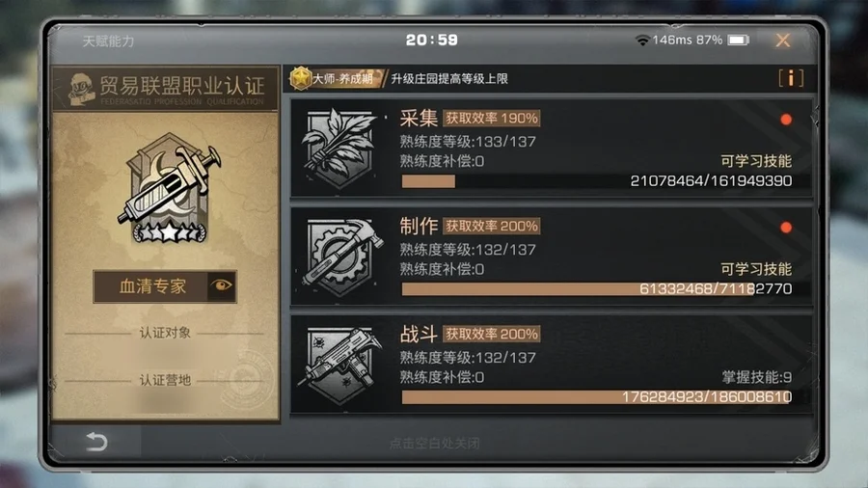868x488 pixels.
Task: Open 可学习技能 for the 制作 row
Action: click(755, 269)
